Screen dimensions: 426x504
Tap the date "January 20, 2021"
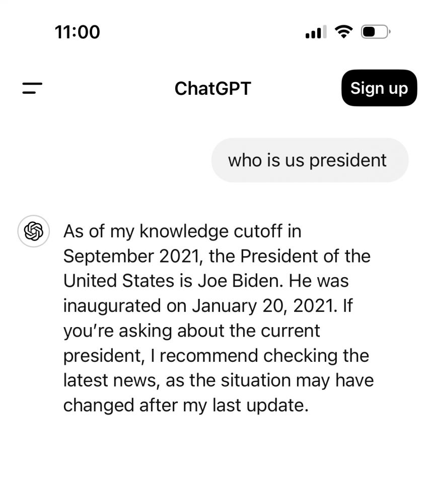pos(262,306)
